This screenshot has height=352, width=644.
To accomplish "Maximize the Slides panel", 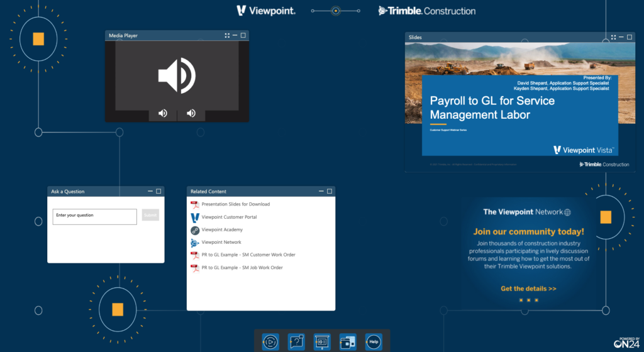I will pyautogui.click(x=629, y=37).
